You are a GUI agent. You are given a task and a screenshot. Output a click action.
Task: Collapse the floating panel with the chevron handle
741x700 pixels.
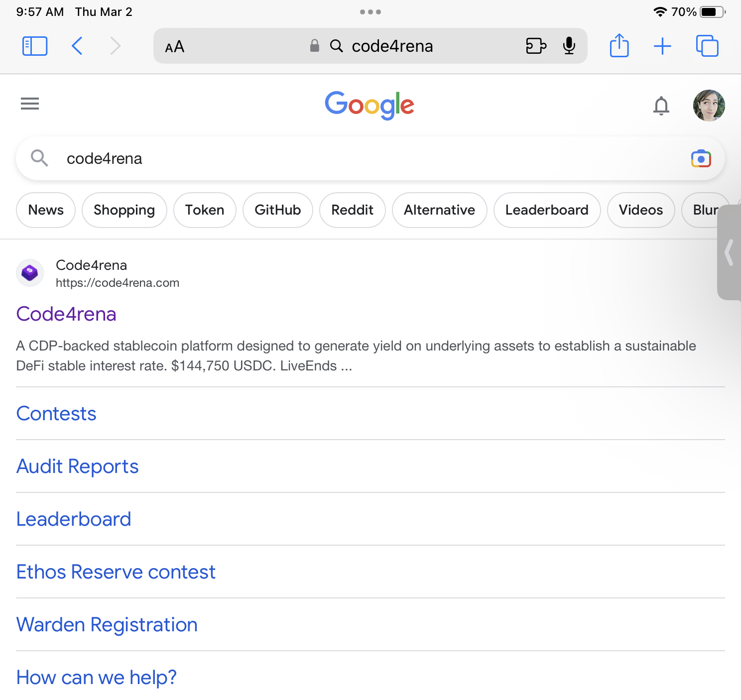pyautogui.click(x=729, y=253)
